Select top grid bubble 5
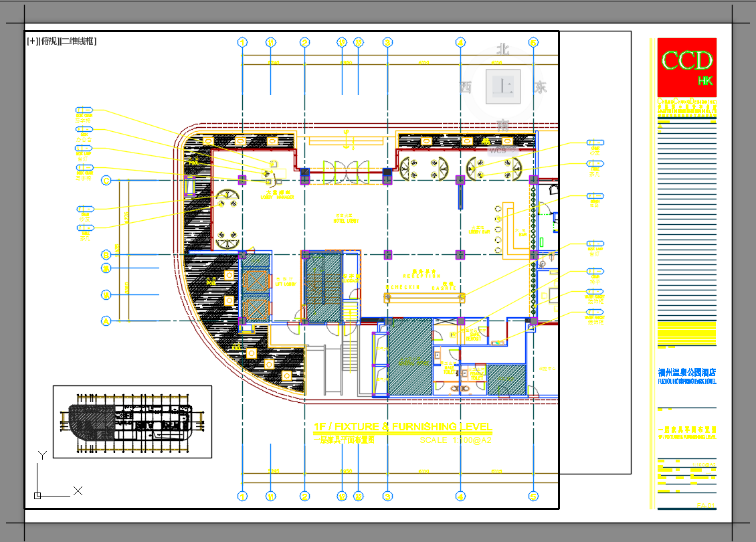This screenshot has height=542, width=756. pos(533,42)
